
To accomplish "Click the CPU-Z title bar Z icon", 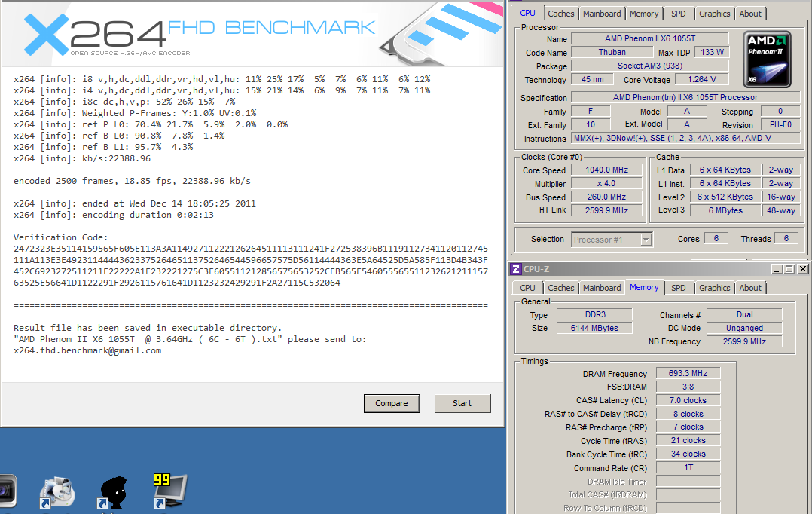I will pos(516,269).
